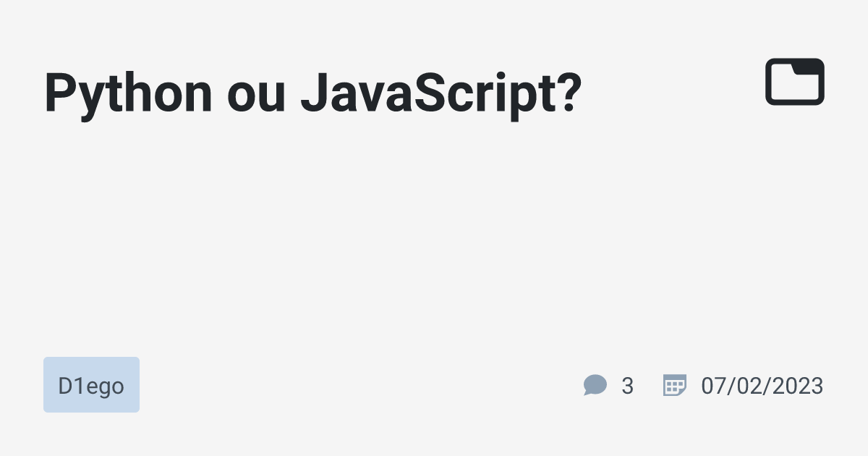
Task: Click the question mark in the title
Action: 569,93
